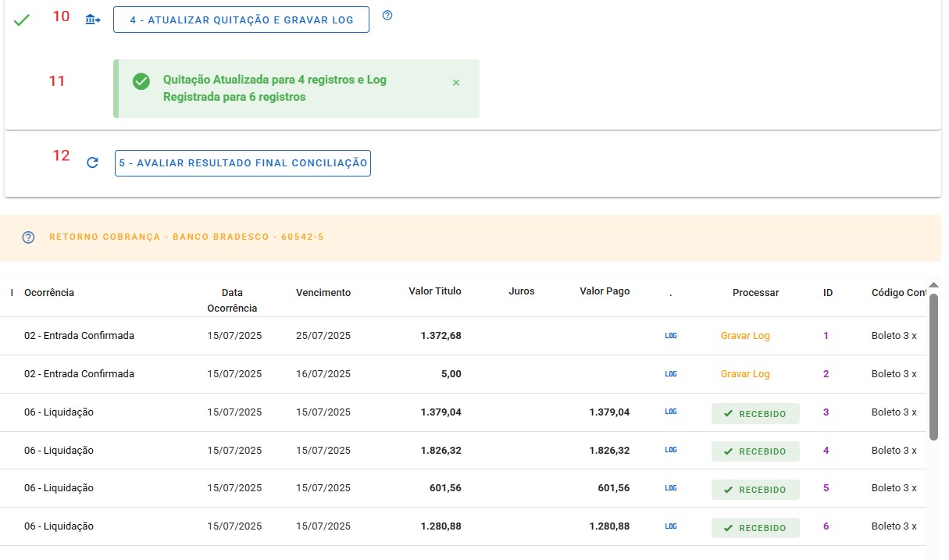Click the ID column header
949x560 pixels.
(828, 293)
